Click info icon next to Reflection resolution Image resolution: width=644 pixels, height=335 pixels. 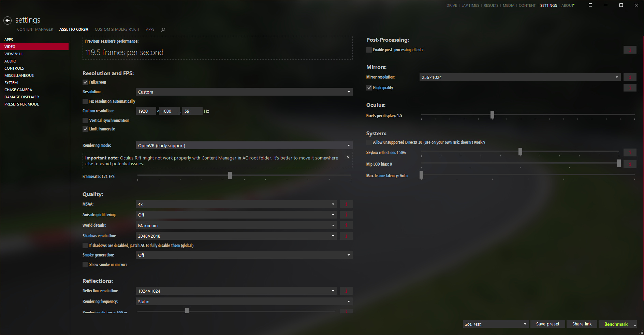(346, 291)
